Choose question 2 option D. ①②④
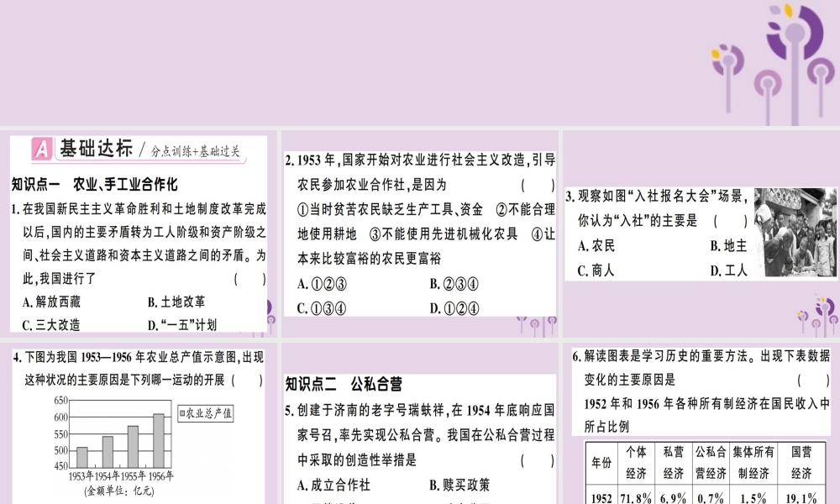Screen dimensions: 840x504 click(x=454, y=308)
